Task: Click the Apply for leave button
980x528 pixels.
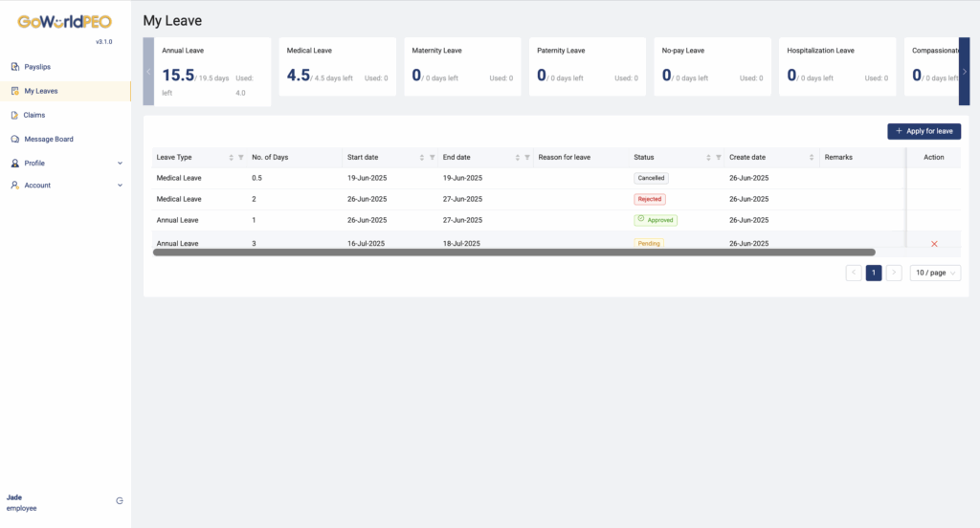Action: tap(924, 131)
